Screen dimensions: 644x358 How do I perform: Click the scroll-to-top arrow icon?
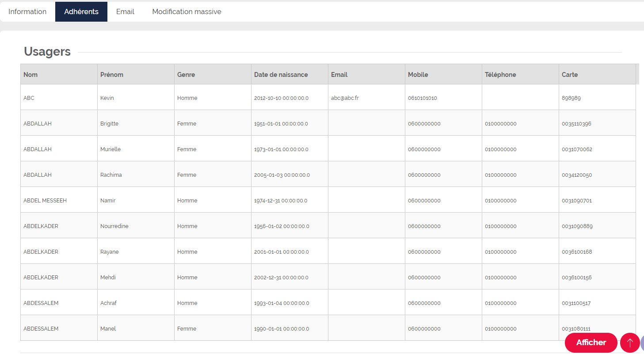point(630,343)
